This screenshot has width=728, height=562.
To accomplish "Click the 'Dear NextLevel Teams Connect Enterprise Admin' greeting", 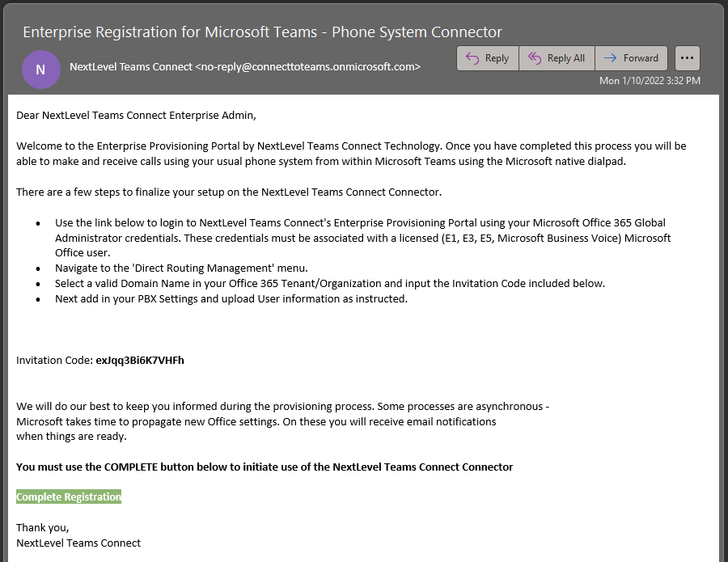I will coord(136,116).
